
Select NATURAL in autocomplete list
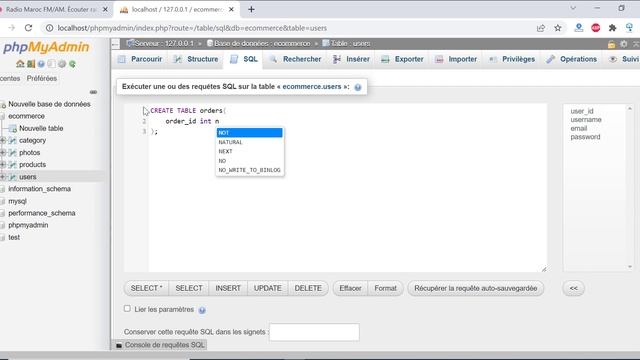click(x=249, y=142)
